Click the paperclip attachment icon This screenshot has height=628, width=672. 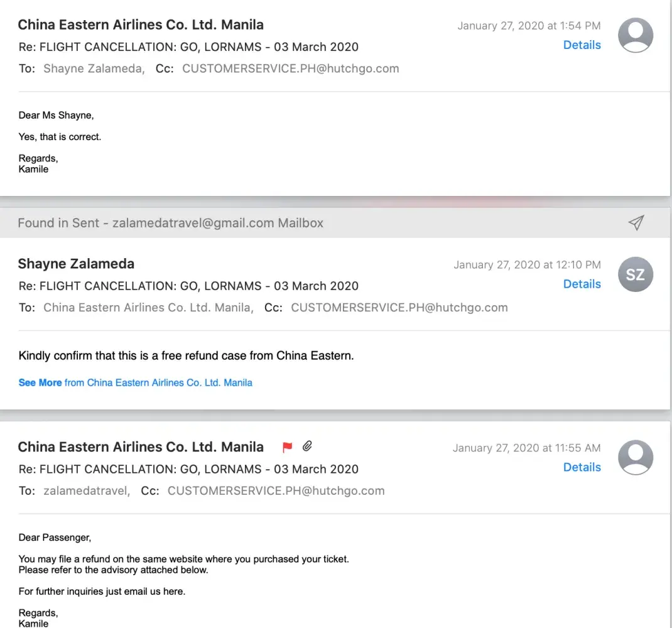coord(307,447)
